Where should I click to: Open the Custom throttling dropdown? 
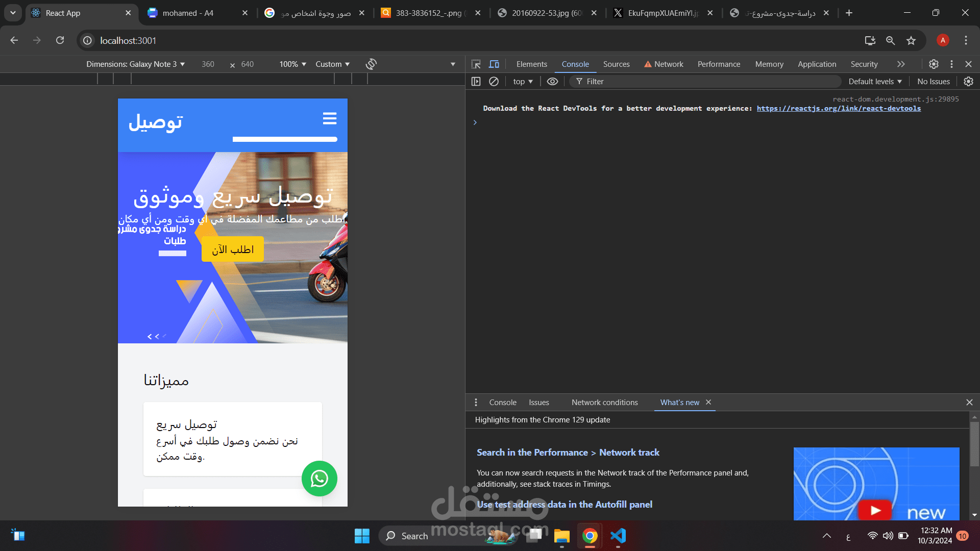pyautogui.click(x=333, y=64)
